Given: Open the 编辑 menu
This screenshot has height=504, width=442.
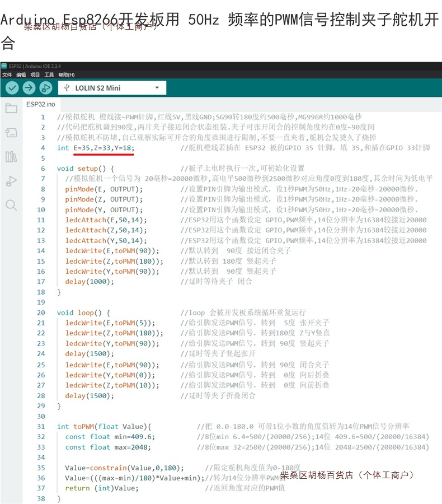Looking at the screenshot, I should tap(21, 75).
